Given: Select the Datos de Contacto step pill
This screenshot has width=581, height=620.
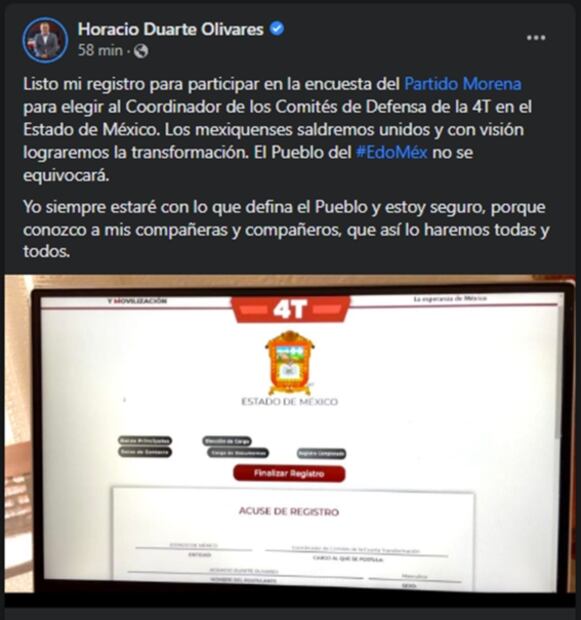Looking at the screenshot, I should tap(145, 452).
